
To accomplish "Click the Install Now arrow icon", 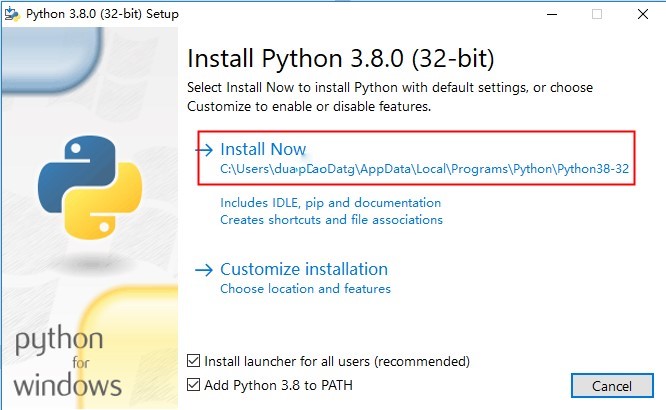I will [x=204, y=150].
